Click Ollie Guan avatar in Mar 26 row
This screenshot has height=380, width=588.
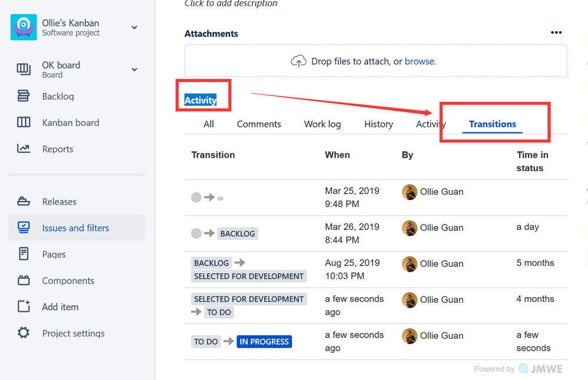pos(410,228)
